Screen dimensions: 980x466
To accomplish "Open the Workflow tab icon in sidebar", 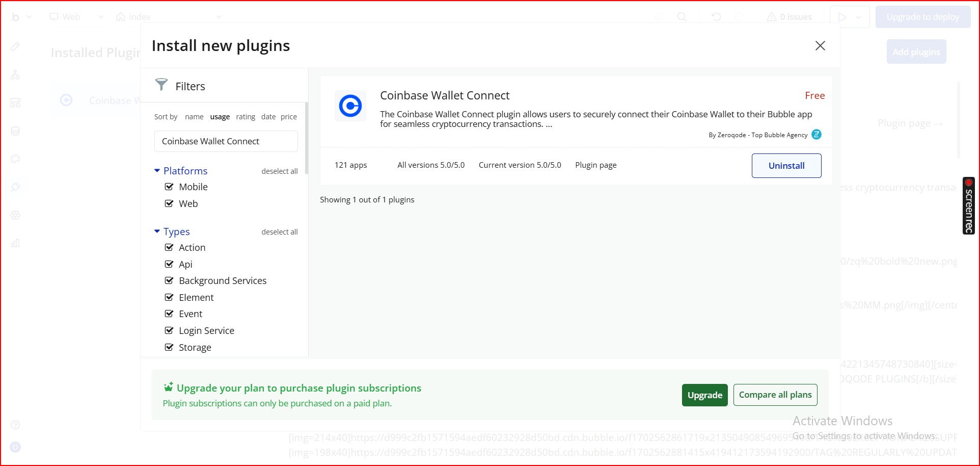I will point(15,75).
